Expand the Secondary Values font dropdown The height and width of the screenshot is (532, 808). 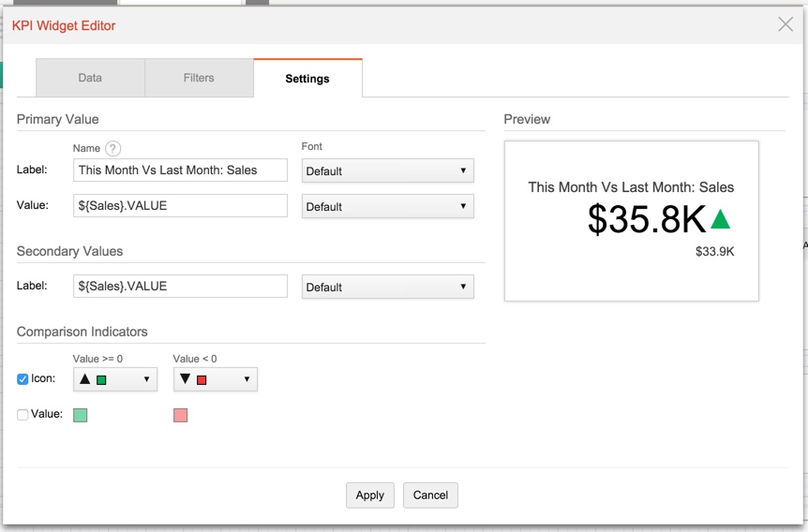(387, 287)
